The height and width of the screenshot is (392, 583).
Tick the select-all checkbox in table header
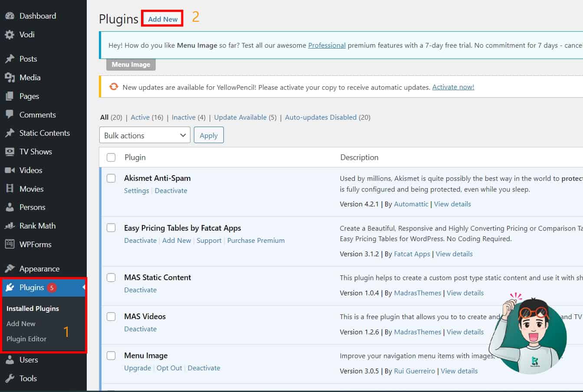[x=111, y=157]
